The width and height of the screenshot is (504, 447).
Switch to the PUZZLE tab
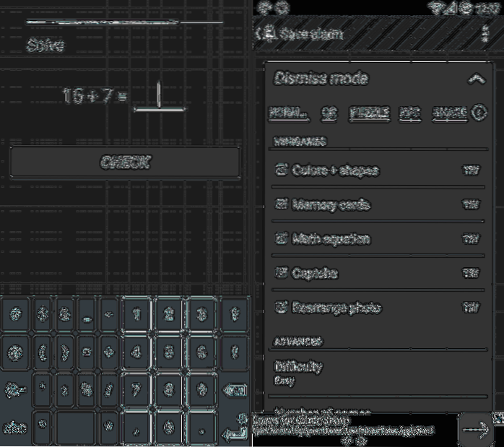click(x=369, y=113)
